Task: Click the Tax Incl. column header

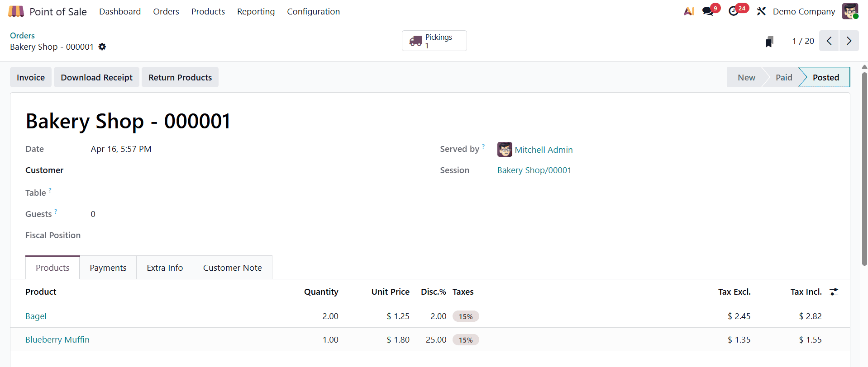Action: pyautogui.click(x=806, y=292)
